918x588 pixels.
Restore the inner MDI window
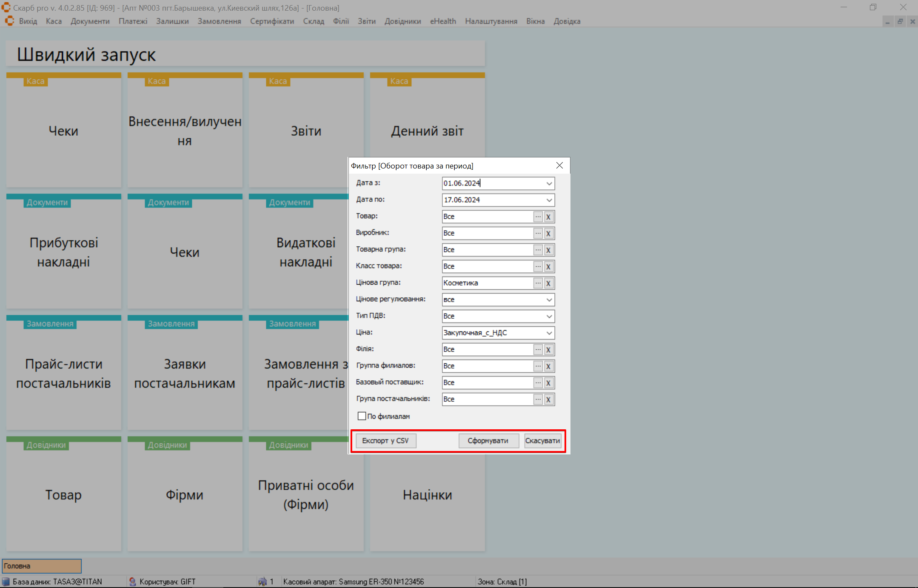click(900, 21)
